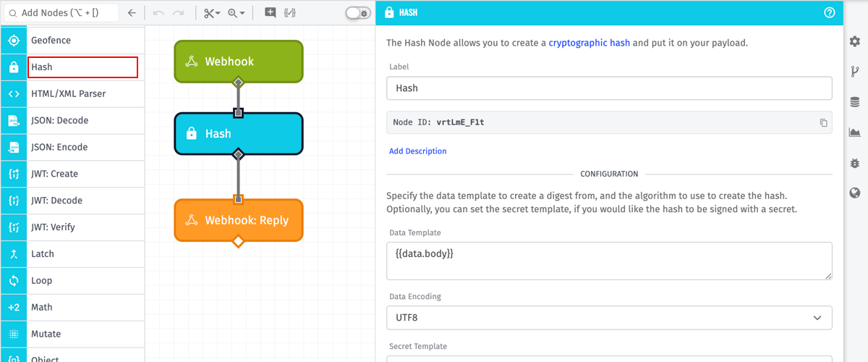This screenshot has height=362, width=868.
Task: Click the JWT: Create palette label
Action: [x=55, y=174]
